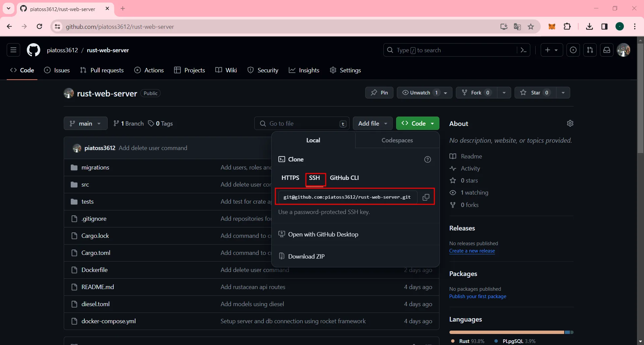Image resolution: width=644 pixels, height=345 pixels.
Task: Open the Chrome extensions puzzle icon
Action: [x=567, y=27]
